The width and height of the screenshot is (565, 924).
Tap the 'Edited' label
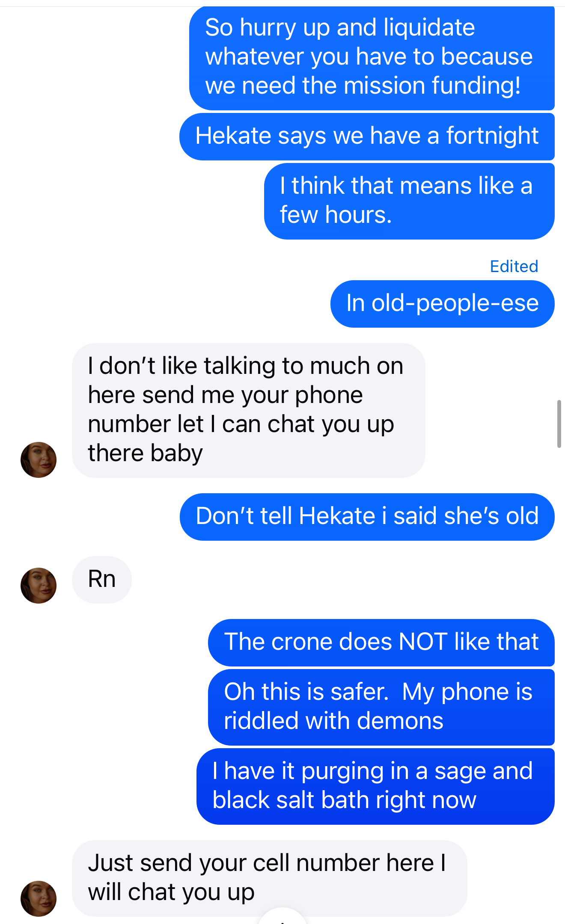point(514,267)
